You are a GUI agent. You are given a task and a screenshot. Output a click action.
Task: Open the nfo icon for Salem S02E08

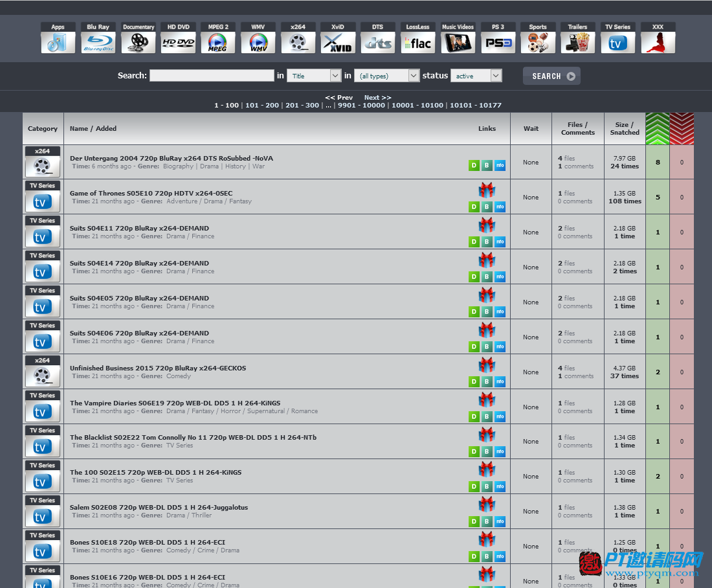(500, 522)
